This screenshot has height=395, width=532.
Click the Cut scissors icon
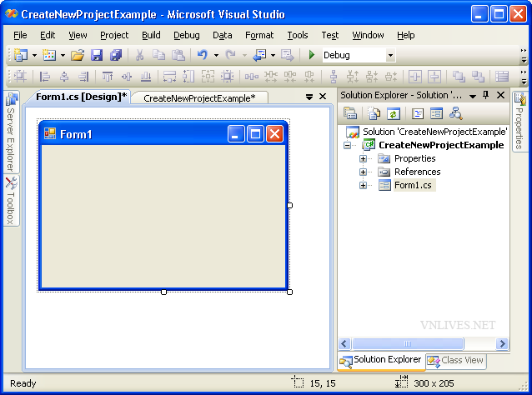tap(139, 55)
